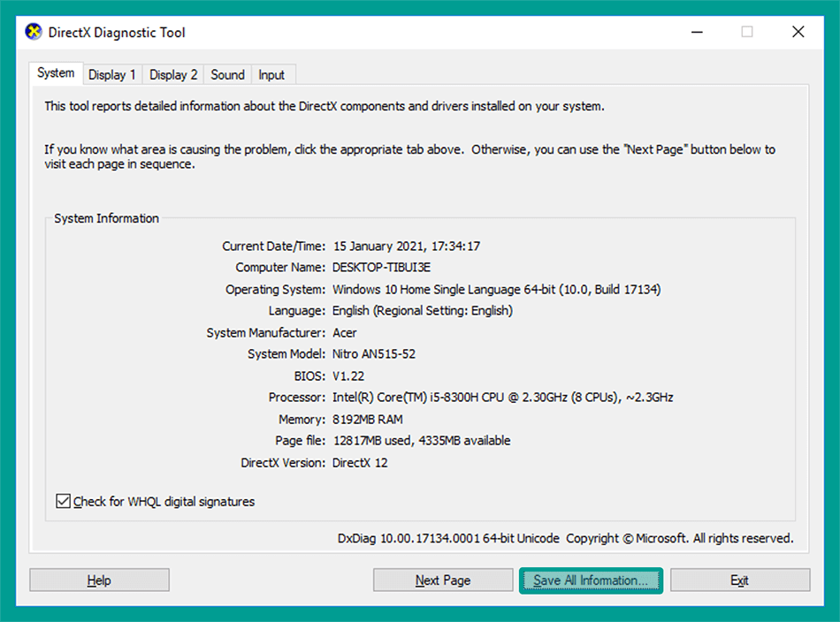Switch to the System tab
Viewport: 840px width, 622px height.
pyautogui.click(x=56, y=73)
